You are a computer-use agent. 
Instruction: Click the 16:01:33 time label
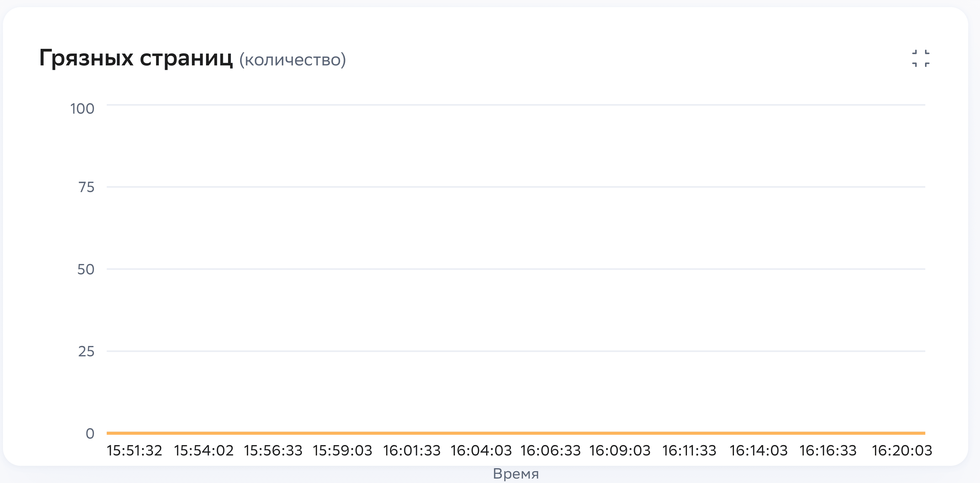tap(412, 451)
